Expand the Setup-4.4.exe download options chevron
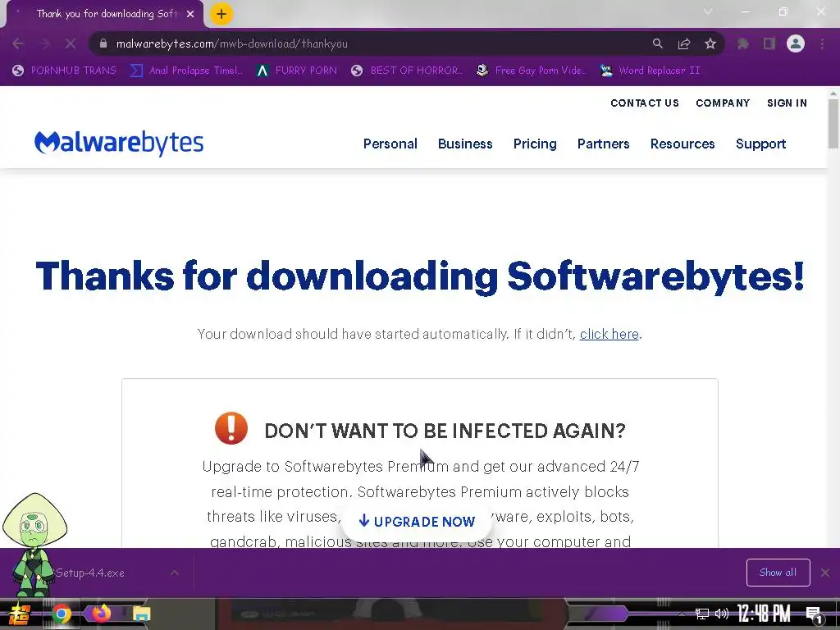Viewport: 840px width, 630px height. pos(175,573)
